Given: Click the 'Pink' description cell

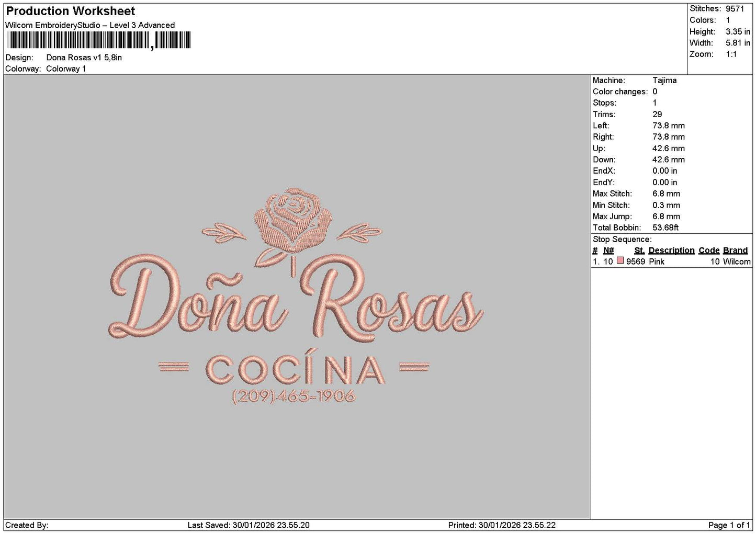Looking at the screenshot, I should click(x=657, y=262).
